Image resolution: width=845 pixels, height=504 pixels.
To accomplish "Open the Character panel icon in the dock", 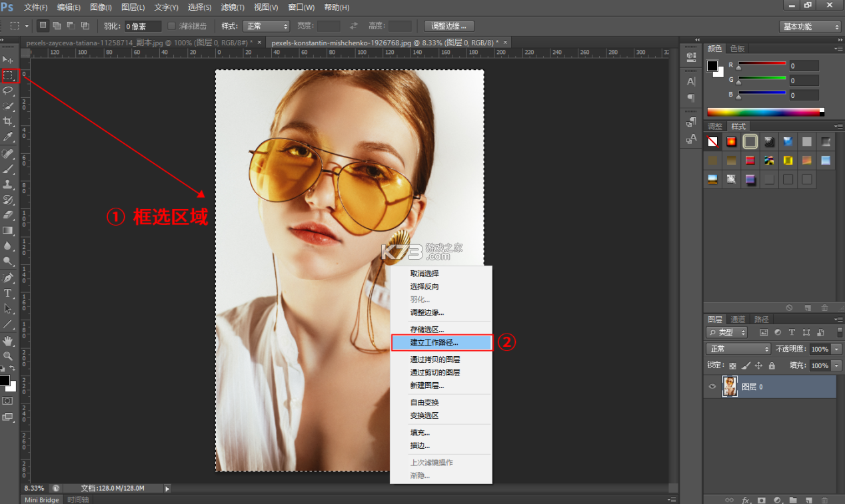I will point(691,81).
